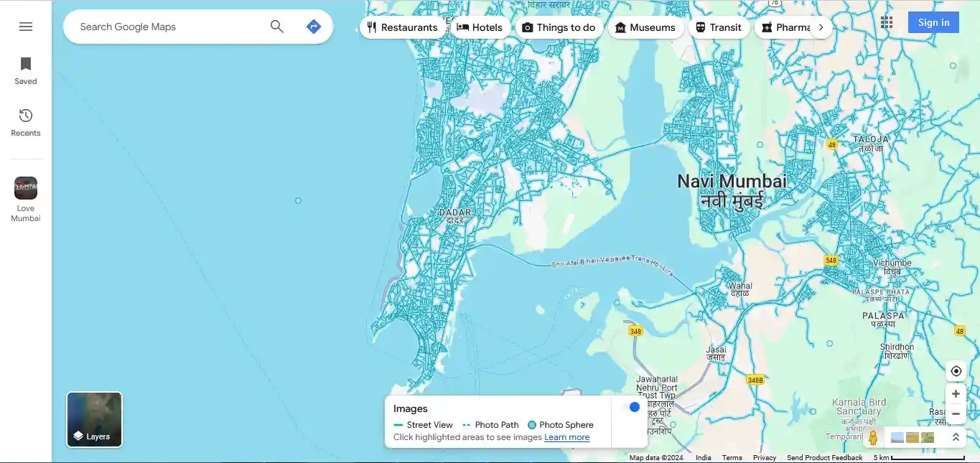
Task: Zoom in with the plus button
Action: click(956, 394)
